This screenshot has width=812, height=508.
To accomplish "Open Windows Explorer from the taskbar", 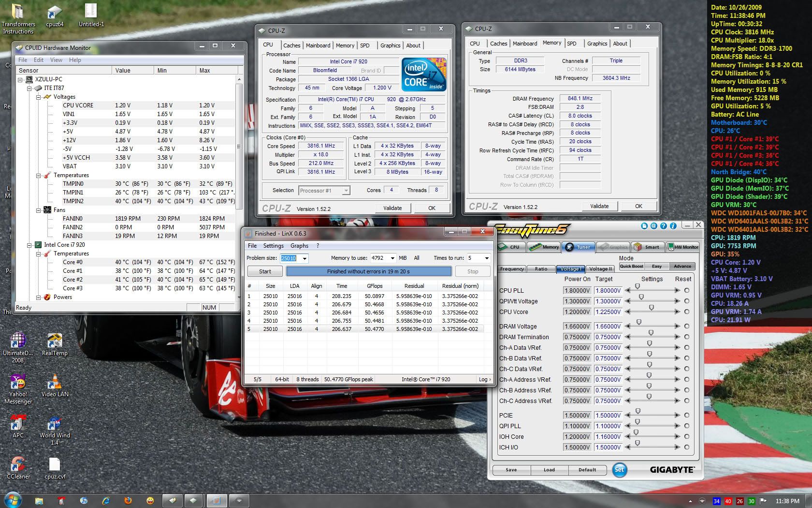I will [39, 500].
